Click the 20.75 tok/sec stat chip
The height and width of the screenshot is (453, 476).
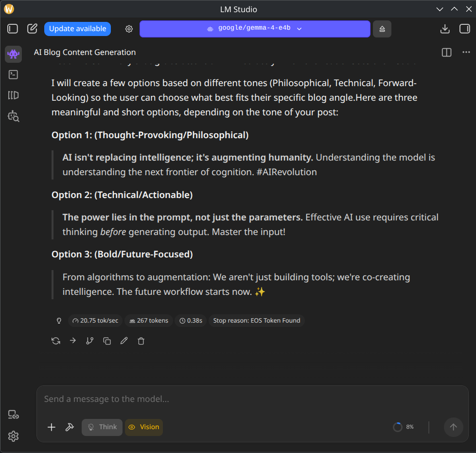click(95, 321)
